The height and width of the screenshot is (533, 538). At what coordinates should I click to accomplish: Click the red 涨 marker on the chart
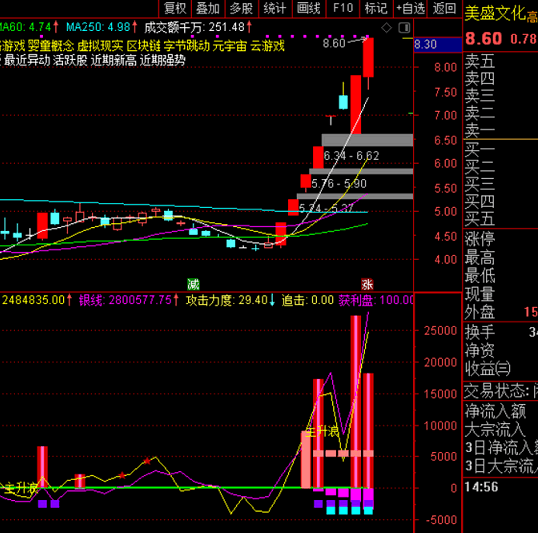367,284
